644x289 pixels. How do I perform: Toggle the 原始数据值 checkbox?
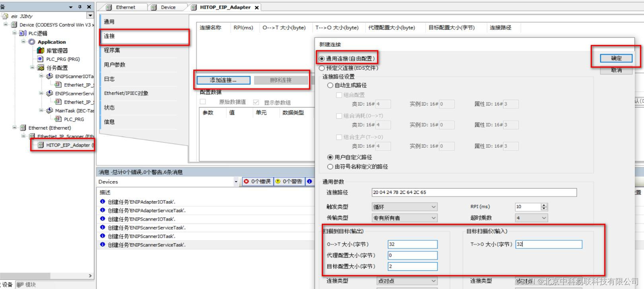pyautogui.click(x=203, y=102)
